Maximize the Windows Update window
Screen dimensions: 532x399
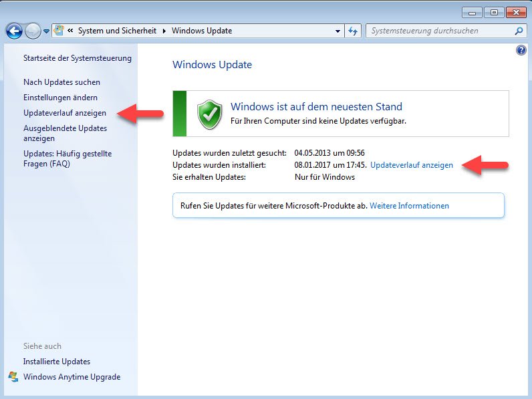494,13
